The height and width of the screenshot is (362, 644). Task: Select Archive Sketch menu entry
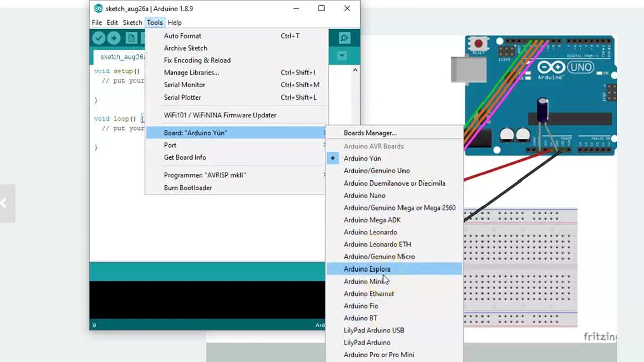236,48
